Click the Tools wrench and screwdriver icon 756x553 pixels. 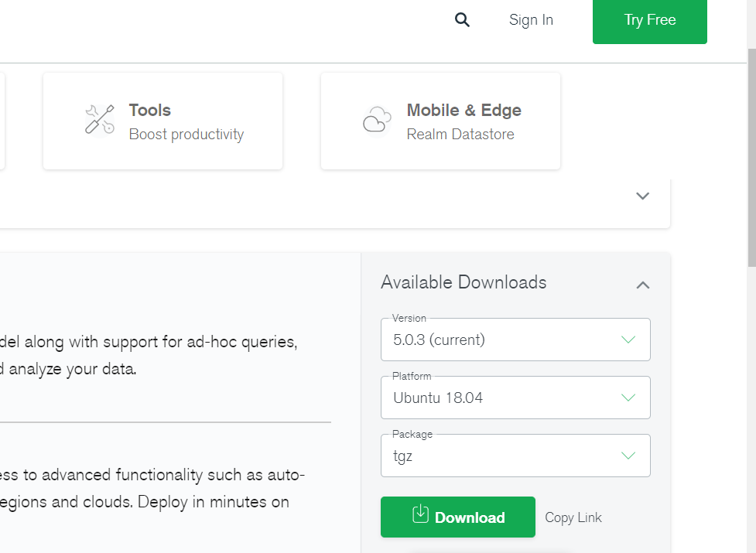[100, 120]
